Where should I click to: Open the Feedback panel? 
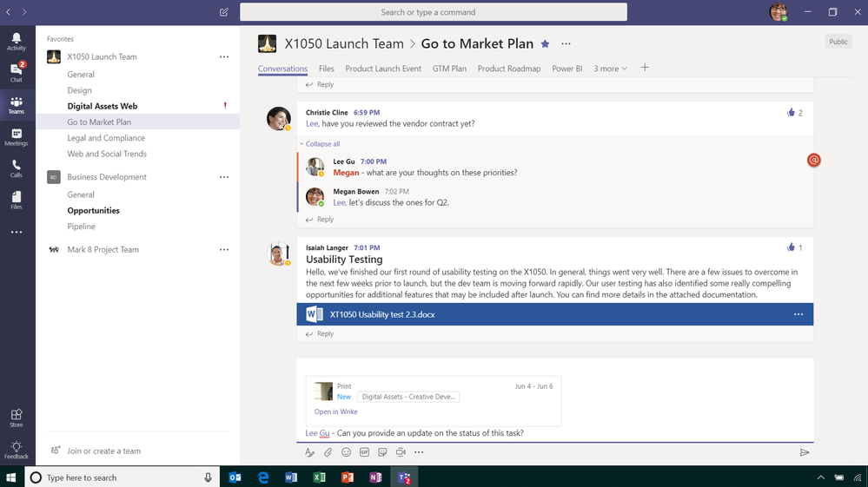point(16,450)
